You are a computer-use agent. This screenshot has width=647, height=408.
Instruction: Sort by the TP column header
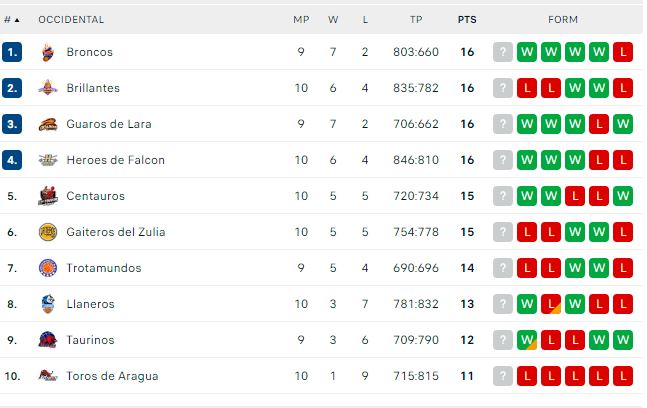coord(416,19)
